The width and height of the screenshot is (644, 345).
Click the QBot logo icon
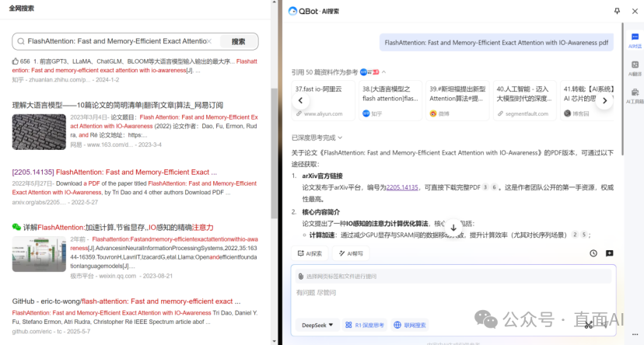(x=292, y=11)
